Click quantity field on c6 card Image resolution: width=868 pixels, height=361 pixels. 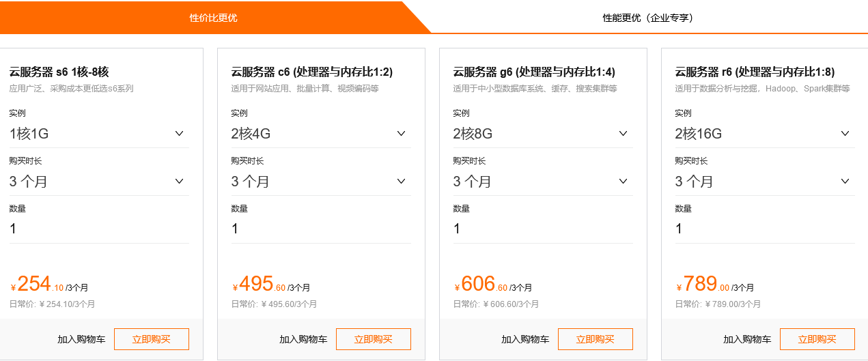coord(321,229)
